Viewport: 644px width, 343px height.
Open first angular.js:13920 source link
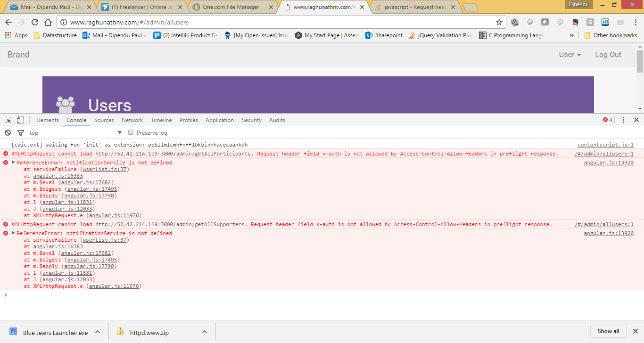609,163
